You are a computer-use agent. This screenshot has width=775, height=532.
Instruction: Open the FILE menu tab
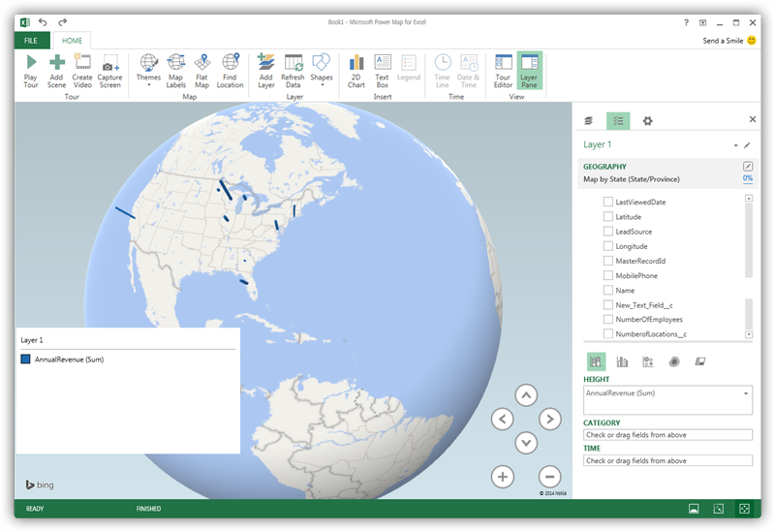(x=31, y=41)
